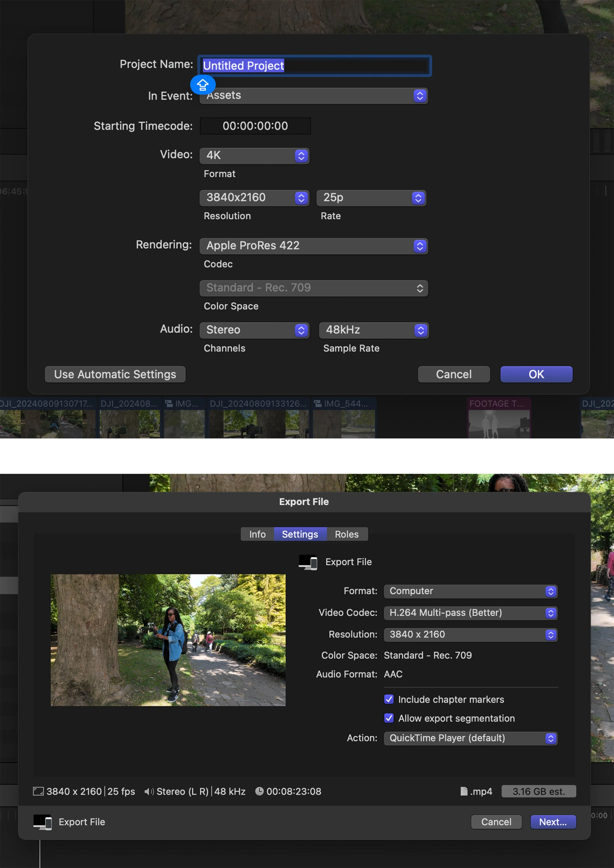614x868 pixels.
Task: Click Use Automatic Settings button
Action: [x=115, y=374]
